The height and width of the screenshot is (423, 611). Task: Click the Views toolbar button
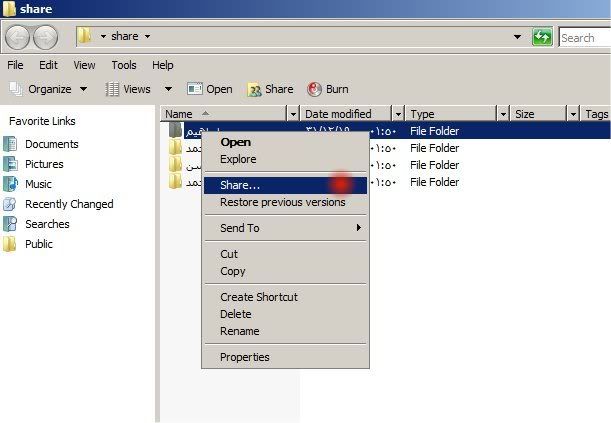pos(128,89)
